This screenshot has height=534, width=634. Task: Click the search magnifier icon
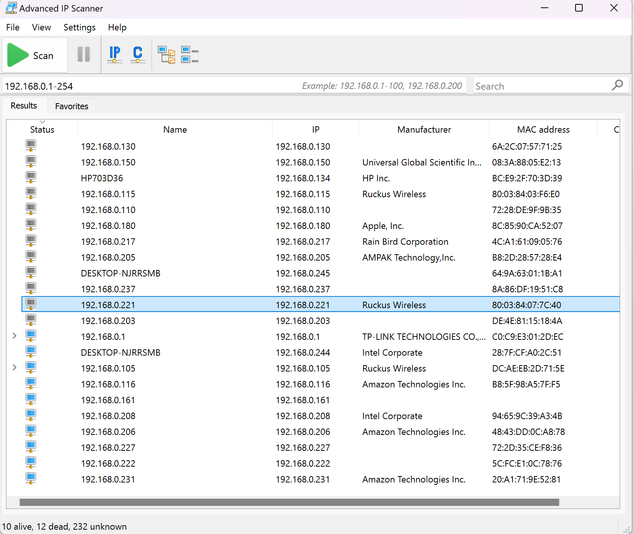[617, 86]
